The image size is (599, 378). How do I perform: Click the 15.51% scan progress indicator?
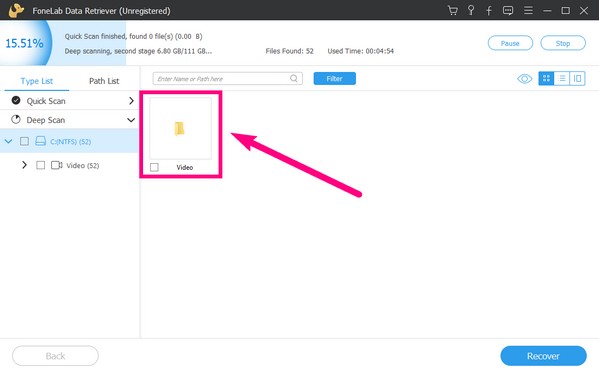(24, 43)
